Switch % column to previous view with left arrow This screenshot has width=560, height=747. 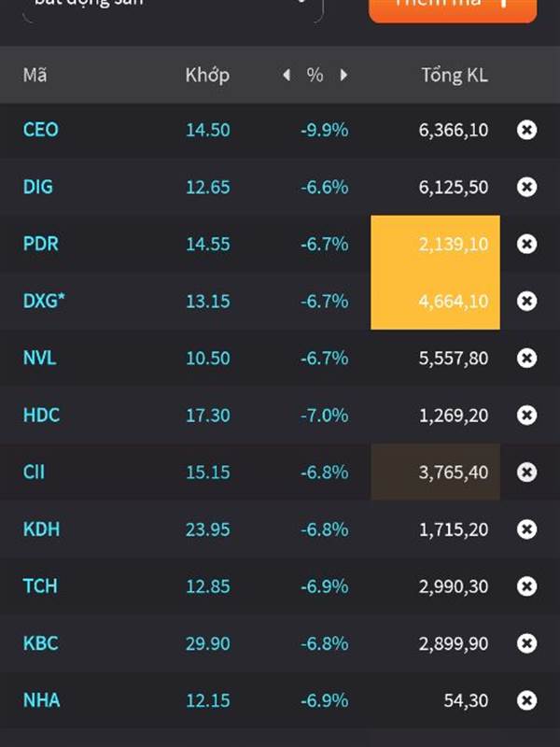pyautogui.click(x=287, y=76)
